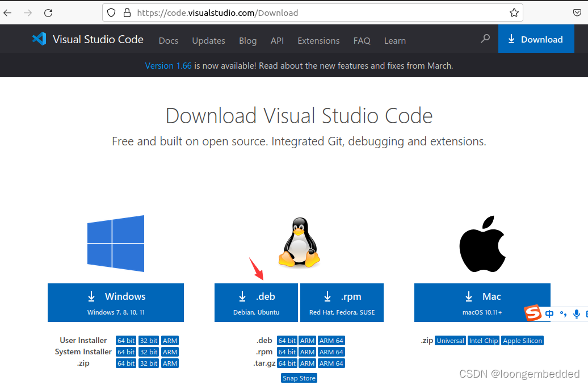Select System Installer 64 bit
The image size is (588, 385).
126,352
